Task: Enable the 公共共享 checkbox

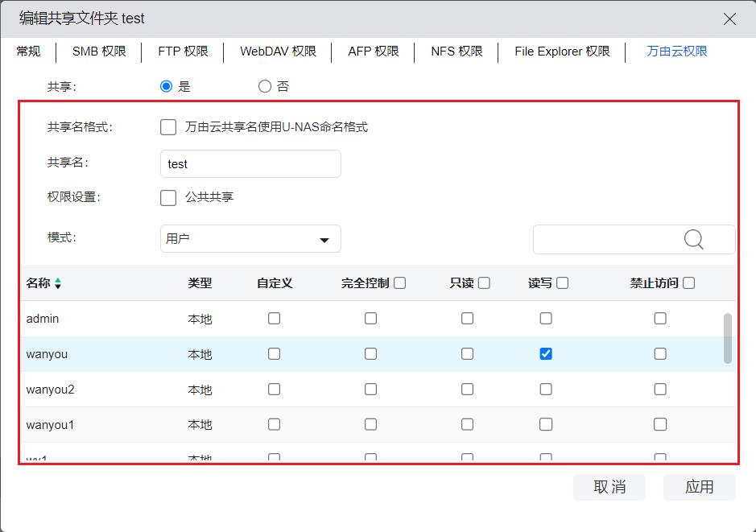Action: click(x=168, y=197)
